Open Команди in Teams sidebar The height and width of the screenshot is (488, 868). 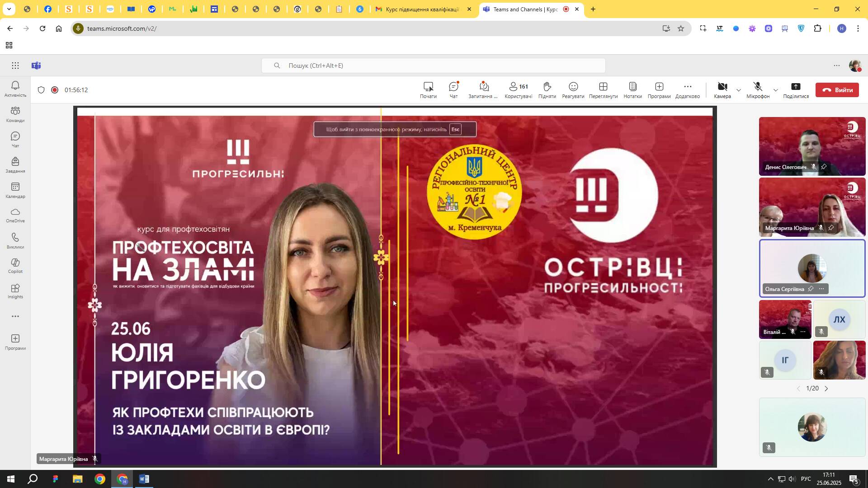[15, 114]
